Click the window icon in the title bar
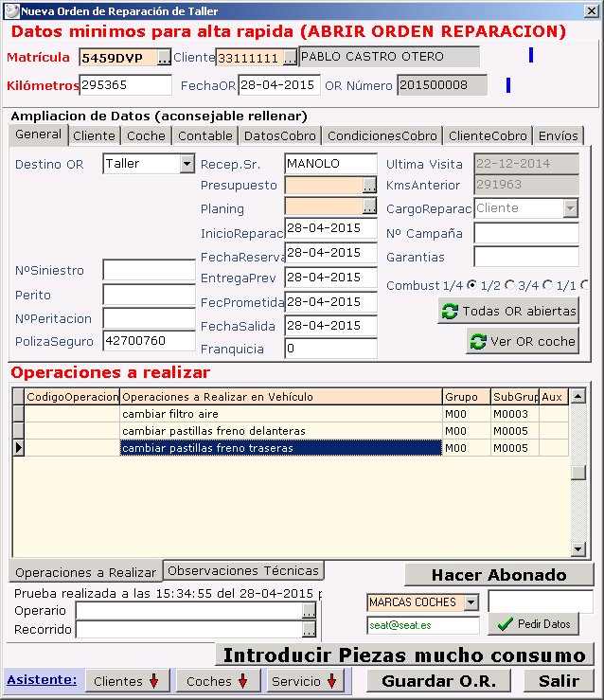The image size is (604, 700). (x=11, y=10)
